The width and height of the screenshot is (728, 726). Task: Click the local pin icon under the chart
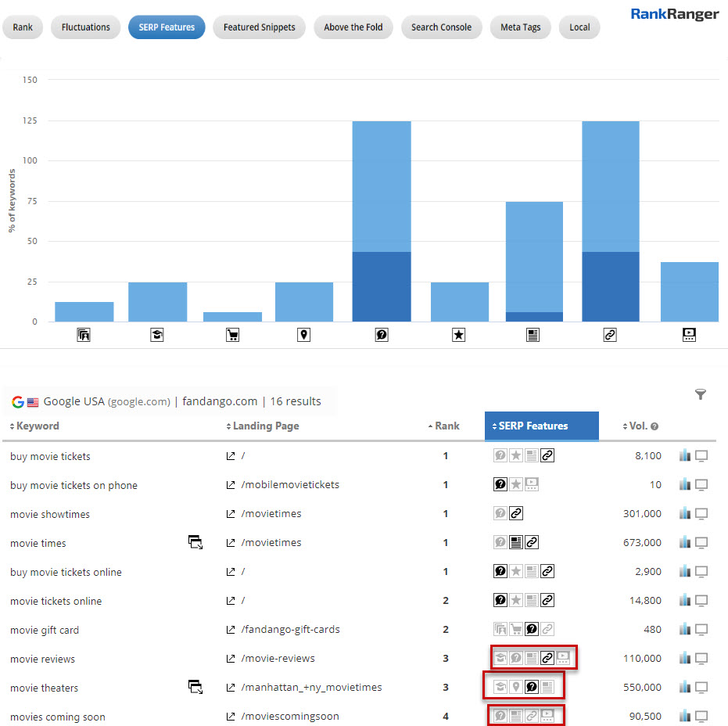point(303,335)
